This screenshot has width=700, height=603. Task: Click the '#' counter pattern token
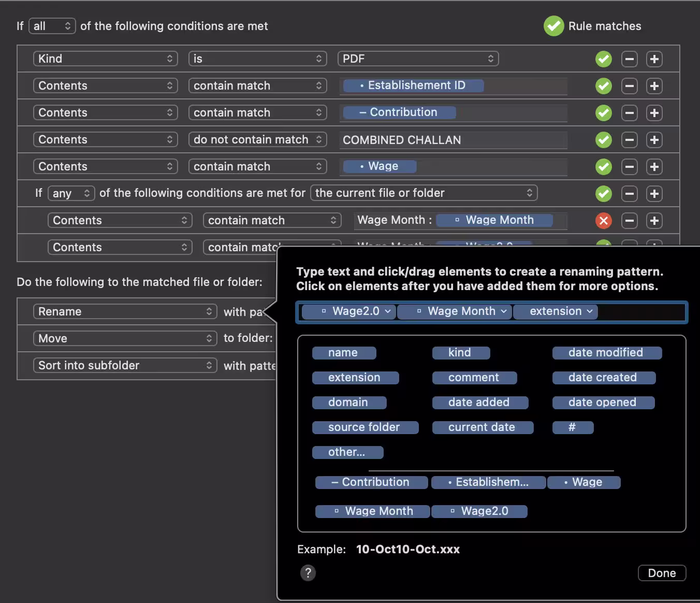tap(573, 427)
